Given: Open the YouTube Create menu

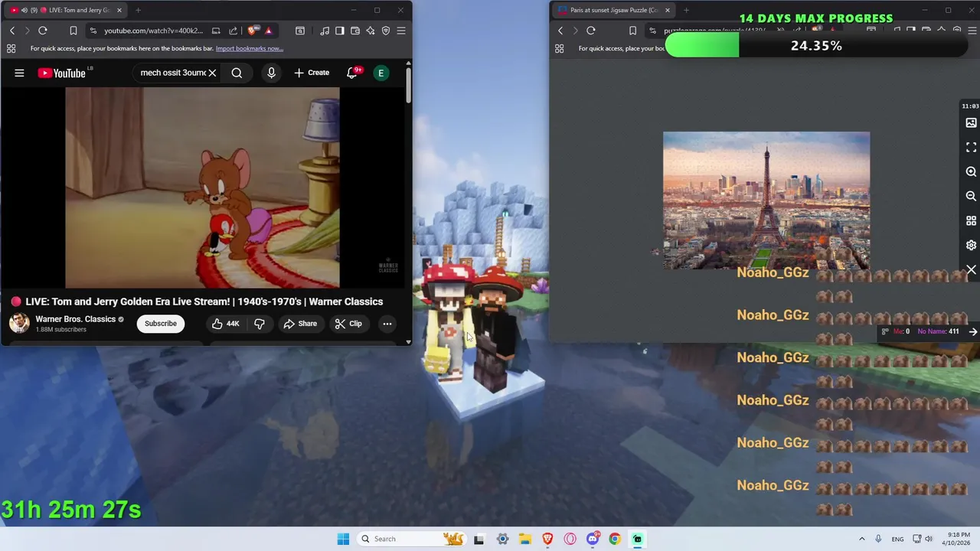Looking at the screenshot, I should [x=312, y=73].
